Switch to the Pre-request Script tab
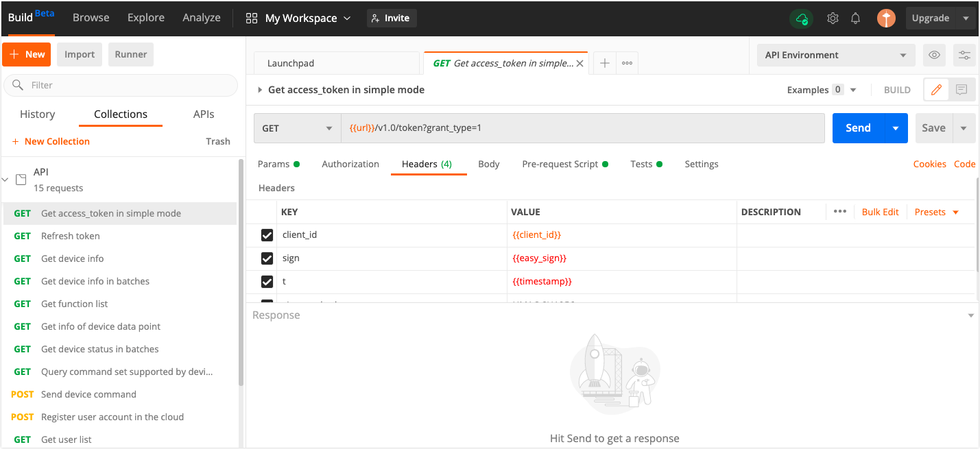 [565, 164]
